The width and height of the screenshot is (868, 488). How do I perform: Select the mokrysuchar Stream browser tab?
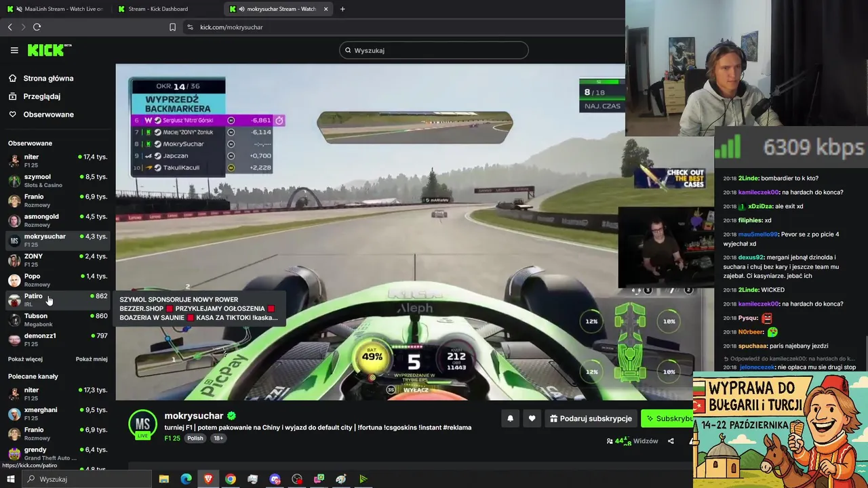(278, 9)
